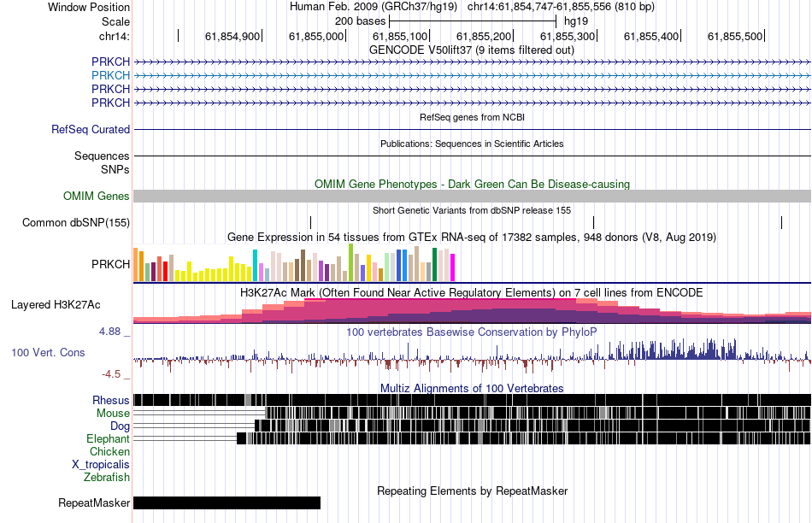Click Multiz Alignments of 100 Vertebrates title
Image resolution: width=812 pixels, height=523 pixels.
tap(472, 388)
